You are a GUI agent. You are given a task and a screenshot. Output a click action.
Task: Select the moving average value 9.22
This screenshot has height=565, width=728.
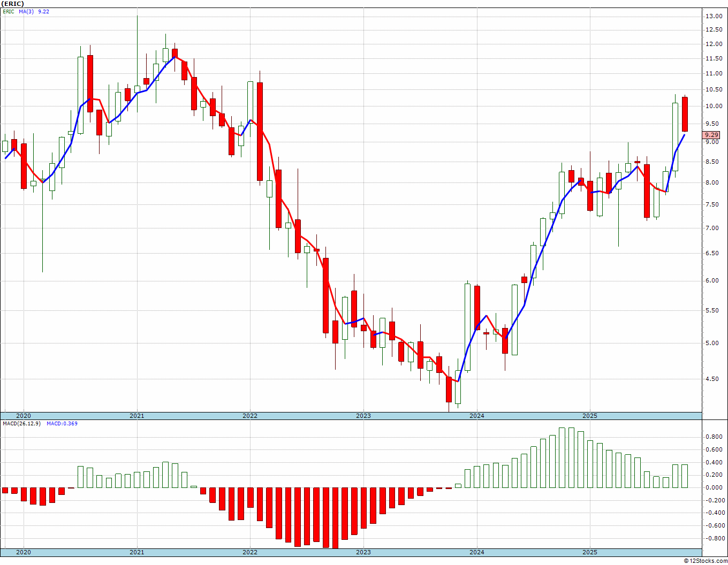click(x=44, y=11)
